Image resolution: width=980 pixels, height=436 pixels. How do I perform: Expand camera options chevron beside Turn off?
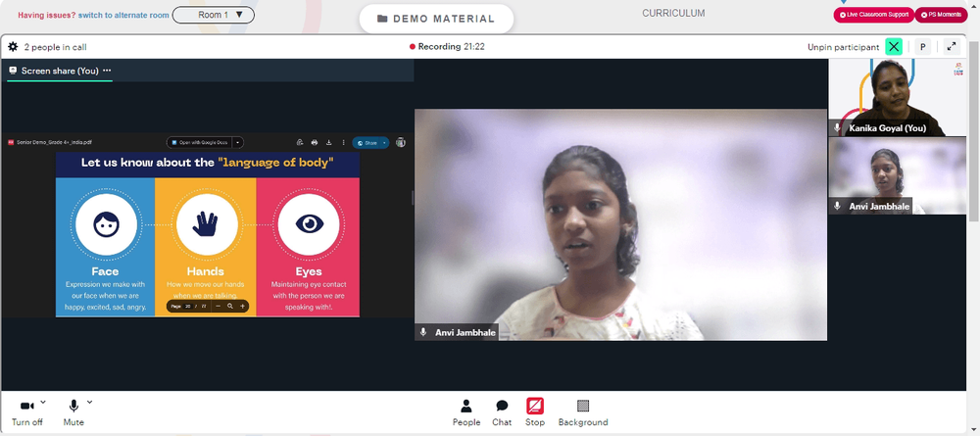(x=43, y=402)
